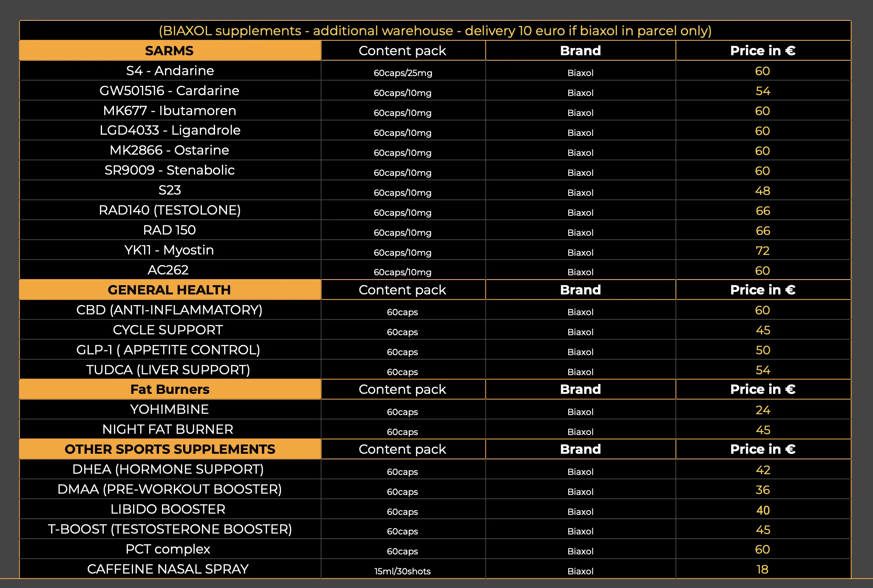Click the price 42 for DHEA
The image size is (873, 588).
(763, 470)
